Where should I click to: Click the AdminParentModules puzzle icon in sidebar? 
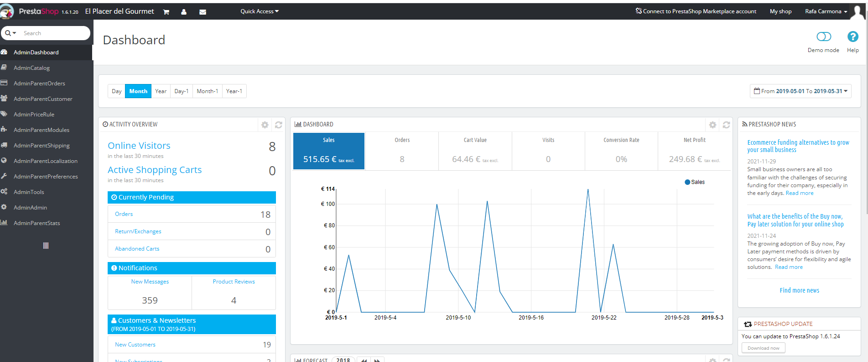(4, 130)
